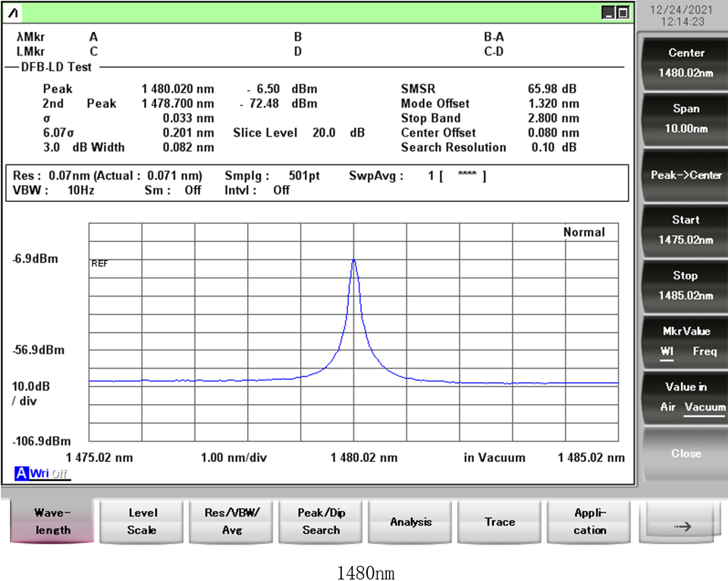Click the Smplg 501pt setting text
728x581 pixels.
pos(272,175)
